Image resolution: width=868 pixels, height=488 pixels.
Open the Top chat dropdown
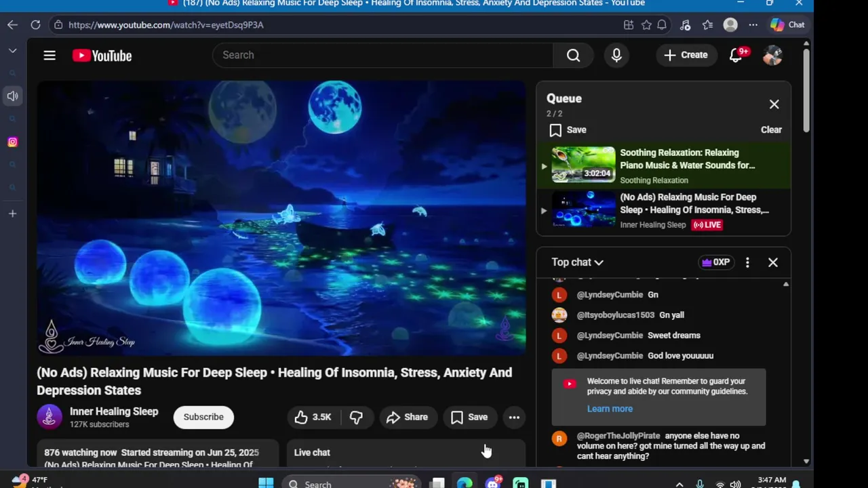click(x=578, y=262)
